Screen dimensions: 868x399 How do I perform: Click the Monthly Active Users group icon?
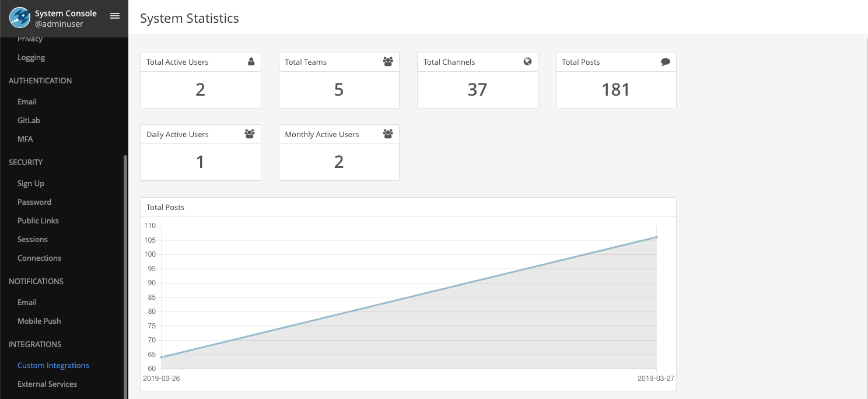click(x=388, y=134)
